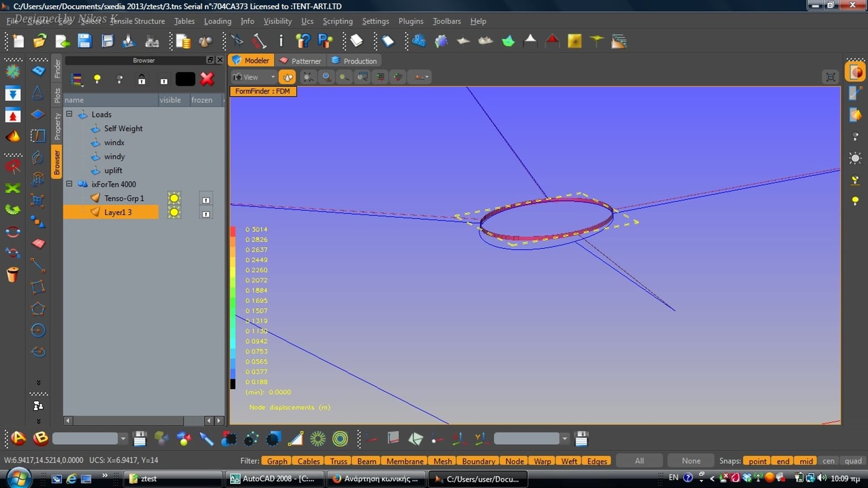Click the trash bucket icon in left sidebar

(13, 275)
